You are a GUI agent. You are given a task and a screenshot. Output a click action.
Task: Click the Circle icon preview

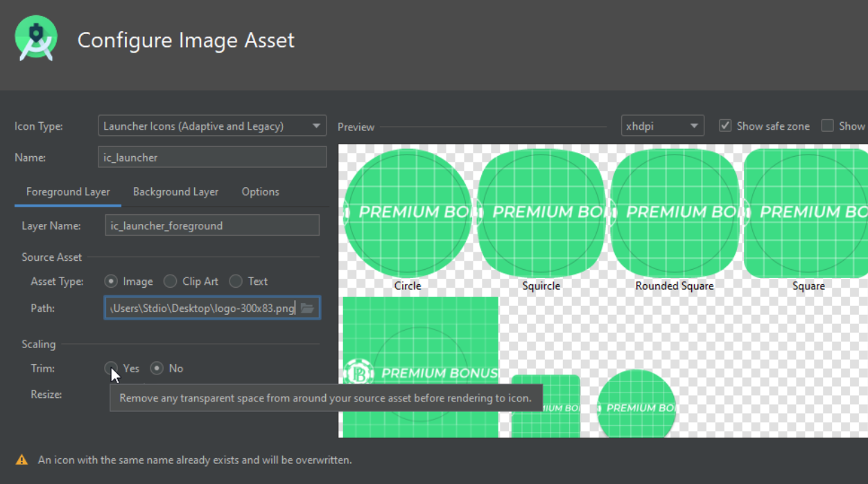click(x=408, y=211)
